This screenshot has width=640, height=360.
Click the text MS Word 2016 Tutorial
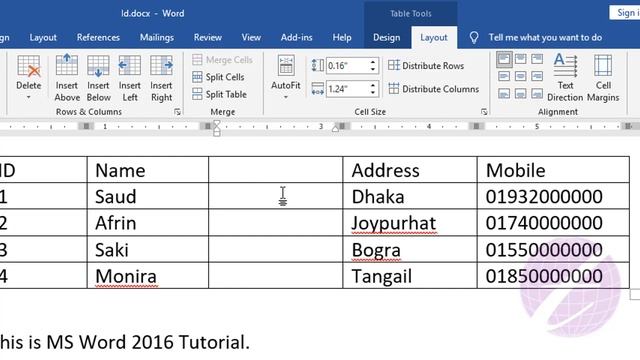tap(148, 342)
